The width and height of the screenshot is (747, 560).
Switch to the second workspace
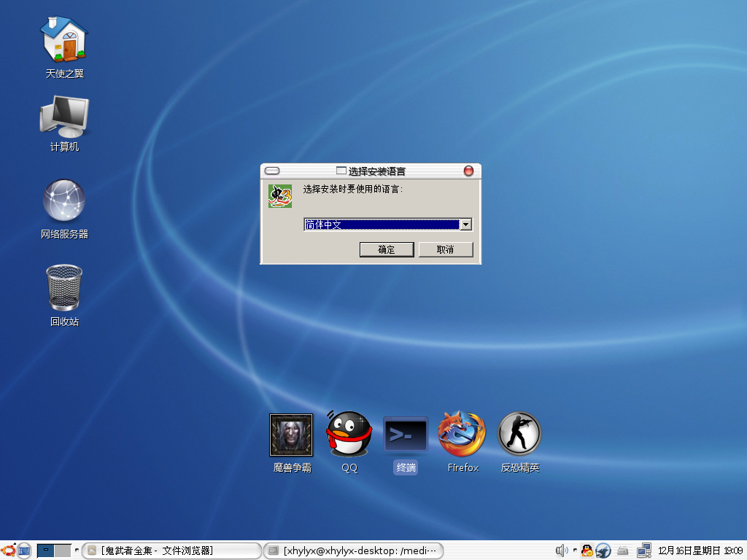(63, 551)
